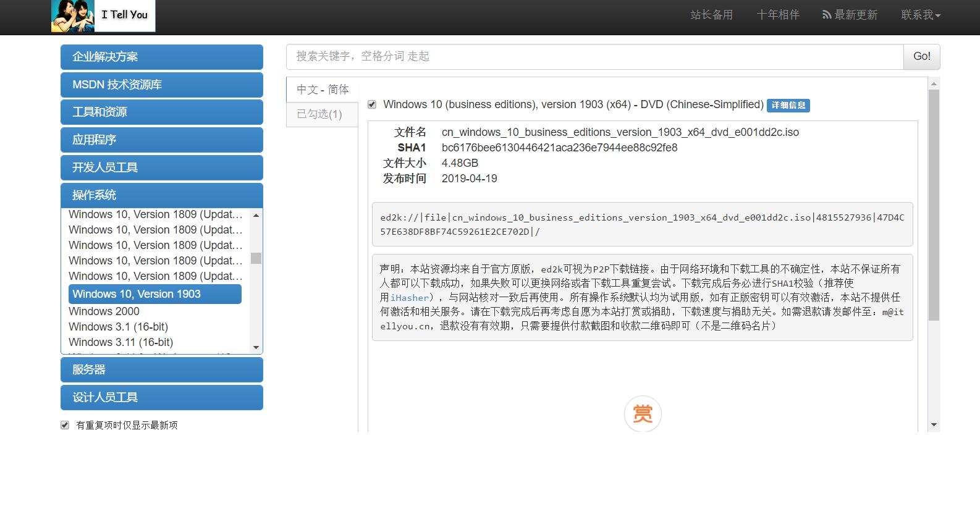Click the OS list scroll-up arrow
Viewport: 980px width, 527px height.
pos(256,215)
